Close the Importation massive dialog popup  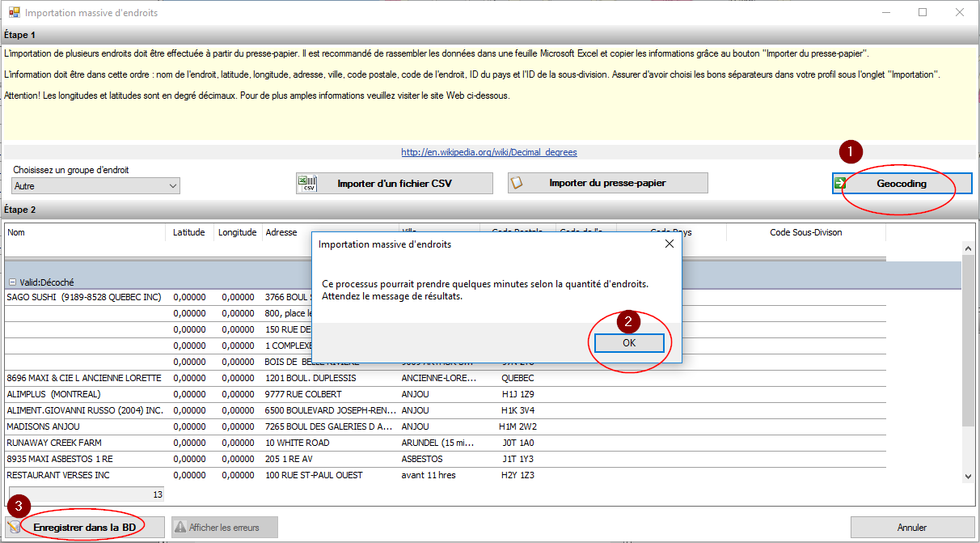[x=669, y=244]
